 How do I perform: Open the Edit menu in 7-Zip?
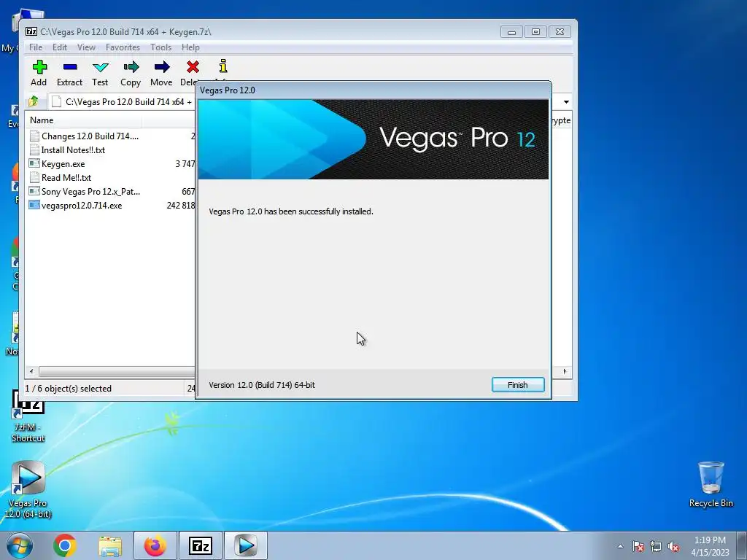(x=60, y=47)
